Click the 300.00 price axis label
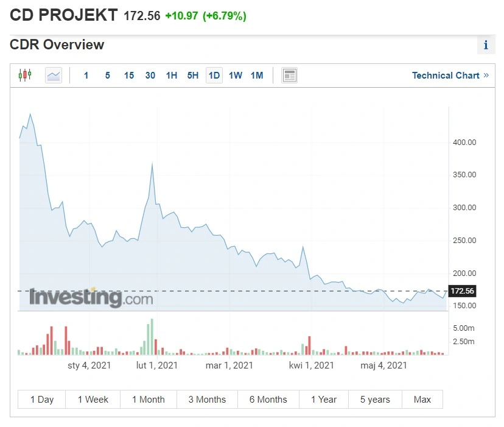 pos(464,208)
